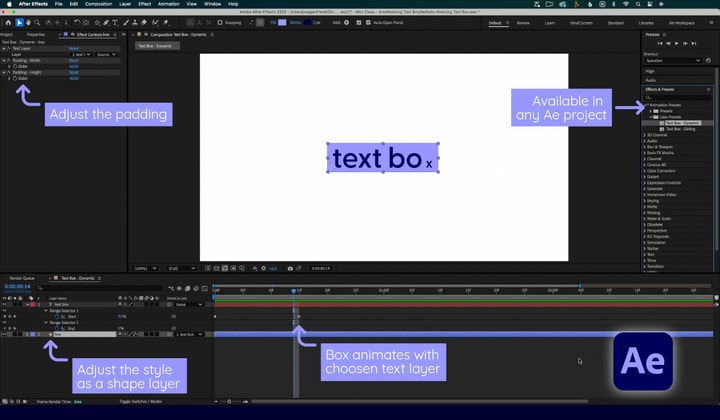This screenshot has width=720, height=420.
Task: Open the text box layer parent None dropdown
Action: tap(189, 304)
